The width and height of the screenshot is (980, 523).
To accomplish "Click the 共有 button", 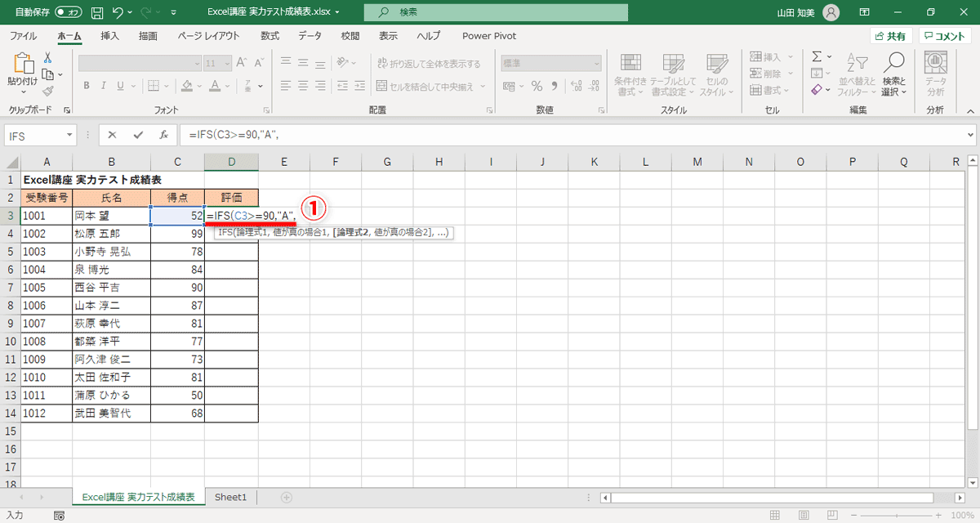I will [889, 36].
